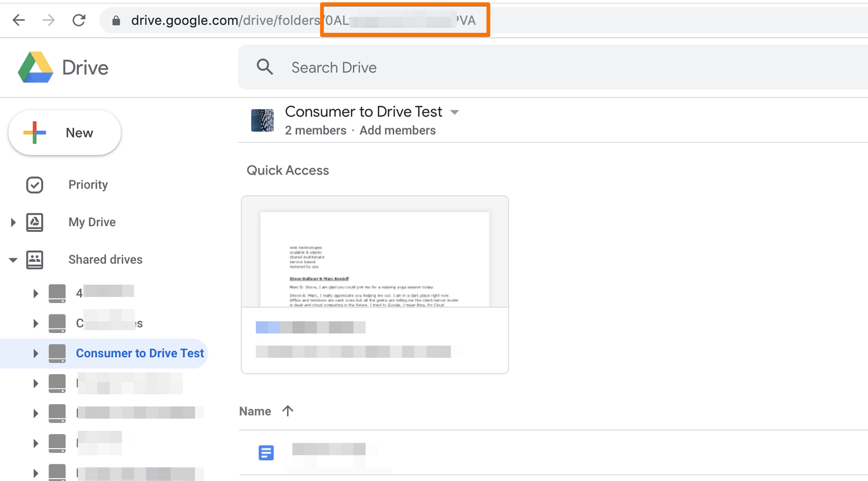Click the New button
The height and width of the screenshot is (481, 868).
(x=65, y=132)
